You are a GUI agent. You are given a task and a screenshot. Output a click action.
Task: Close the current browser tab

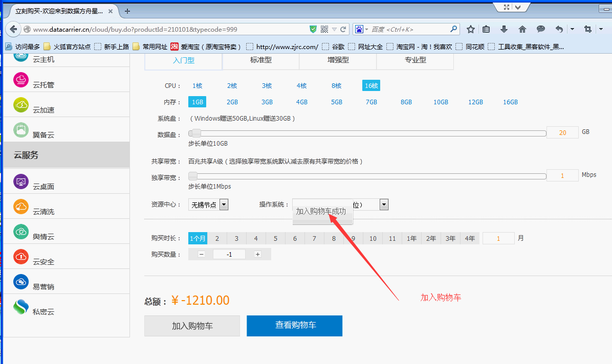(111, 11)
